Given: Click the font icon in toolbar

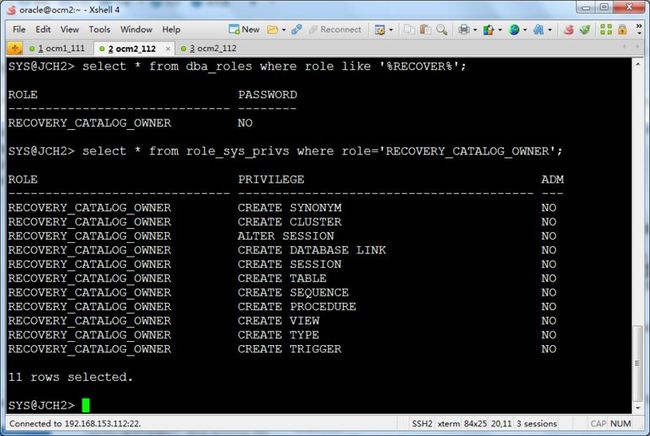Looking at the screenshot, I should pyautogui.click(x=538, y=29).
